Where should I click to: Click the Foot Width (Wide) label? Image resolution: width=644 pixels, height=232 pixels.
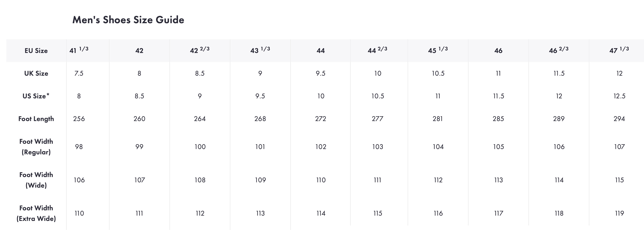tap(36, 180)
